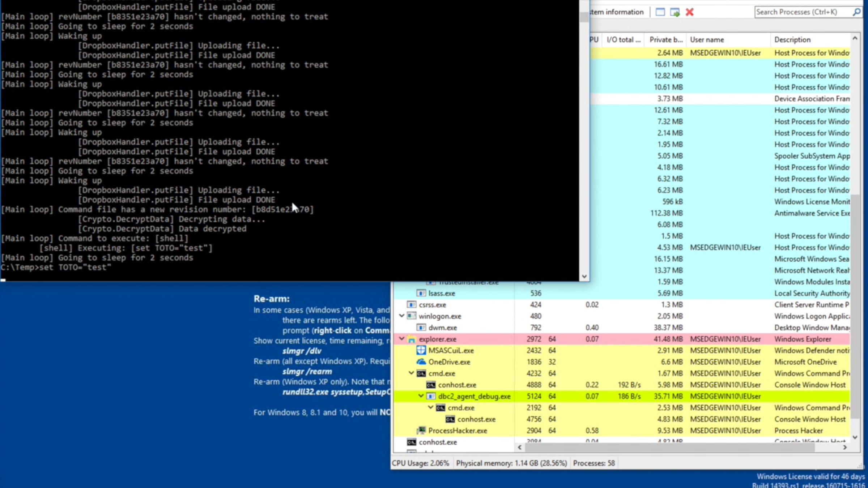Click the Re-arm heading on the wallpaper
This screenshot has height=488, width=868.
[x=272, y=299]
